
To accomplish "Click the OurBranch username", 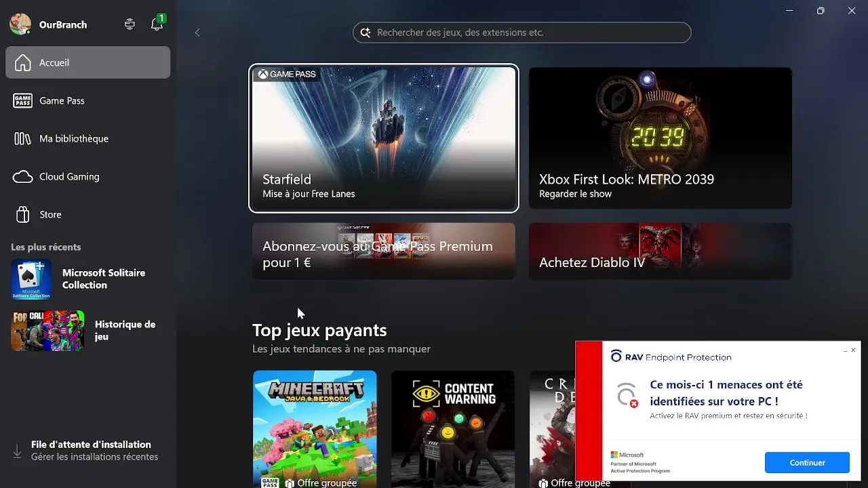I will (63, 24).
